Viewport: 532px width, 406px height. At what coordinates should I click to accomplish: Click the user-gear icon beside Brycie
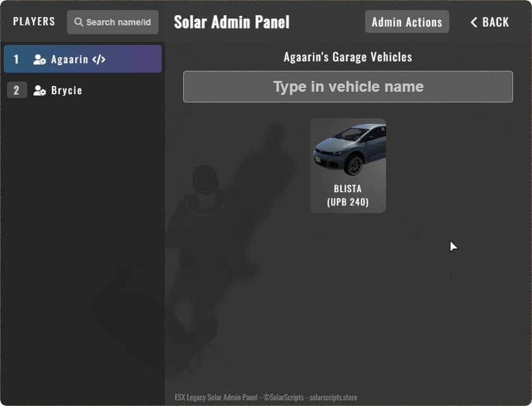(x=40, y=90)
